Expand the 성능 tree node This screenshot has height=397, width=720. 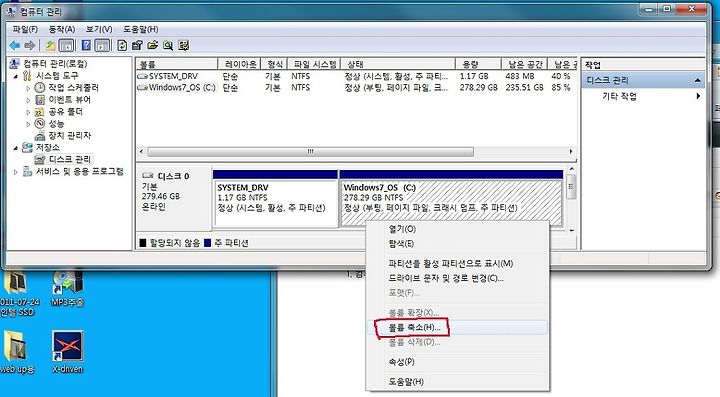pyautogui.click(x=28, y=123)
